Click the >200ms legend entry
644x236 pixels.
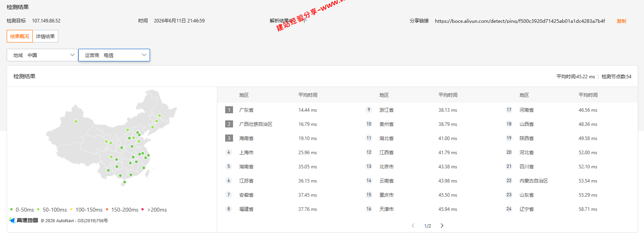coord(154,210)
